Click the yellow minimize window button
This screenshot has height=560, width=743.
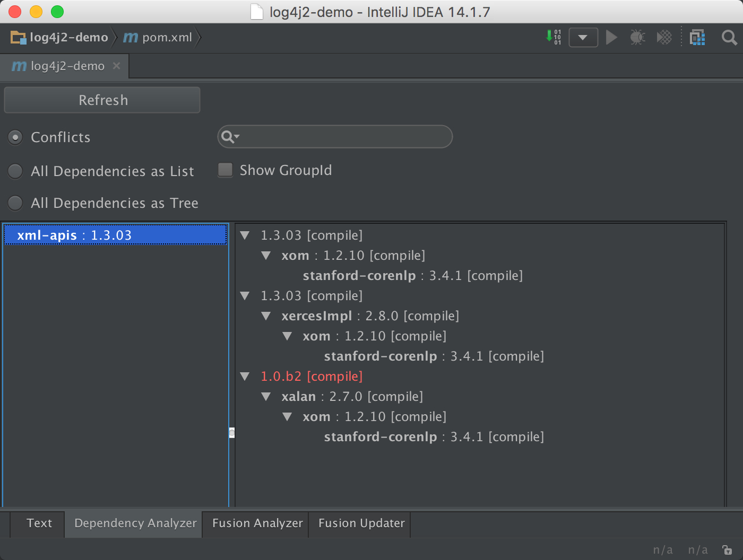point(36,12)
